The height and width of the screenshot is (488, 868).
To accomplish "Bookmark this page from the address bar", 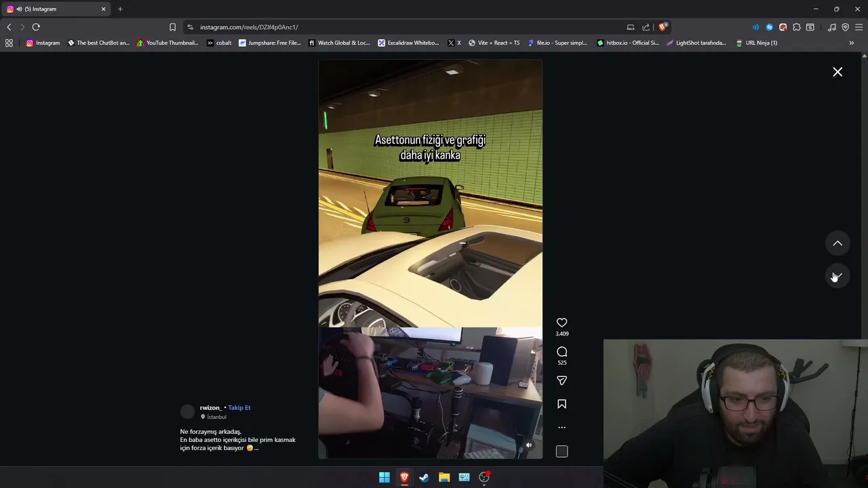I will [172, 27].
